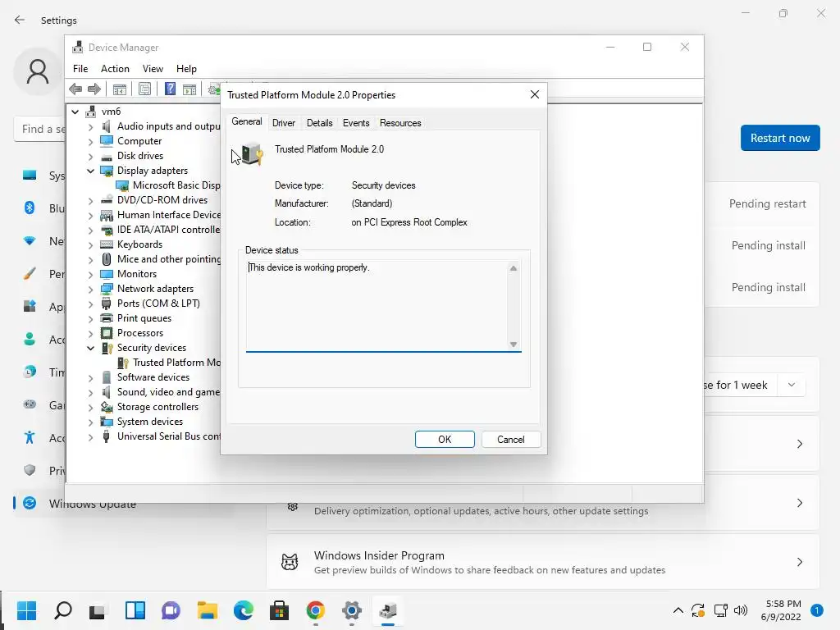Expand the Disk drives node
Image resolution: width=840 pixels, height=630 pixels.
pos(90,157)
